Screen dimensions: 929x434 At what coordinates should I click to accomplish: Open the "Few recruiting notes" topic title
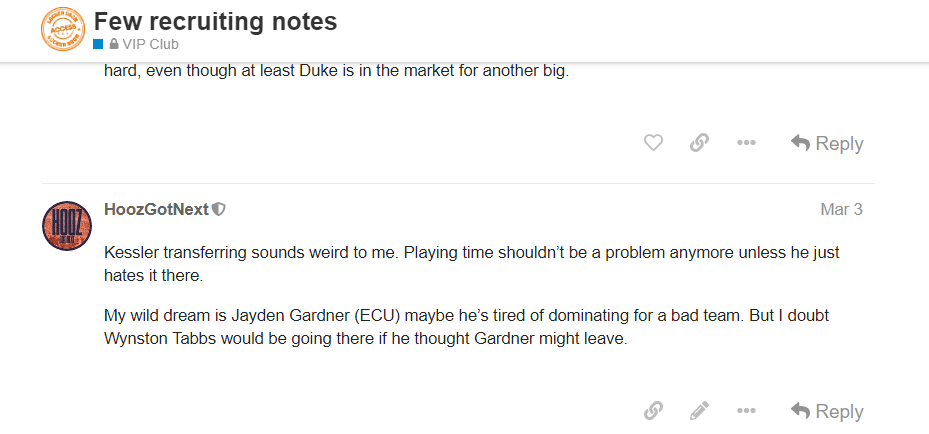coord(215,21)
